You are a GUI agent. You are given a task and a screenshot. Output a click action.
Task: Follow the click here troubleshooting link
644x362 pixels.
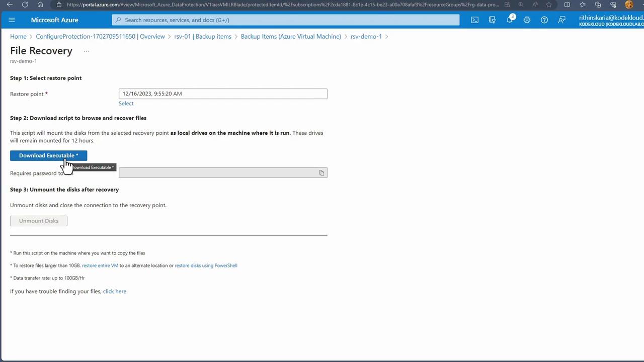[x=115, y=291]
